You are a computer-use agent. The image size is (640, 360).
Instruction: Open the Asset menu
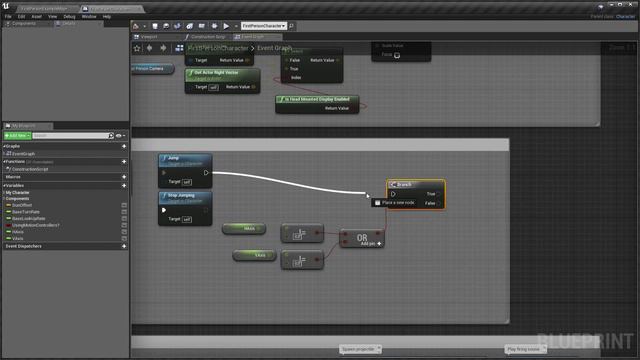pyautogui.click(x=36, y=17)
